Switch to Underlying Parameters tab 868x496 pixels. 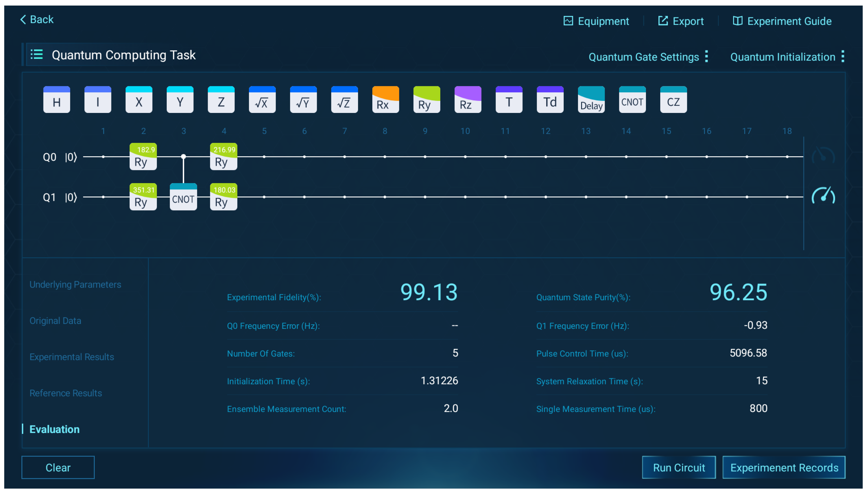click(x=75, y=284)
